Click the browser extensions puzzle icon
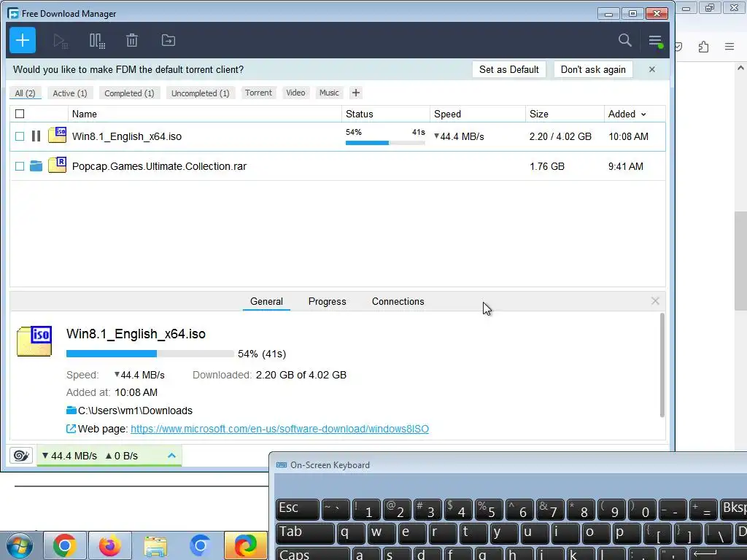Image resolution: width=747 pixels, height=560 pixels. 704,47
